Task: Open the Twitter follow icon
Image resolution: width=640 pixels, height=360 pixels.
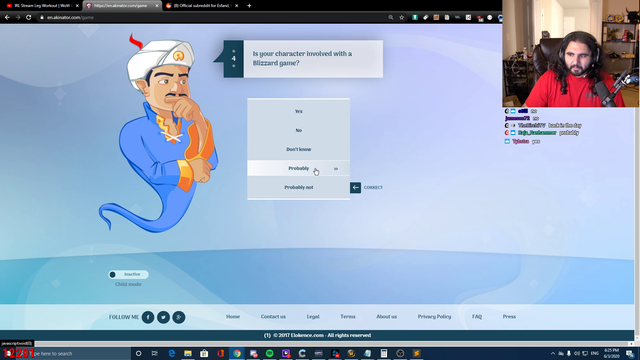Action: pyautogui.click(x=163, y=317)
